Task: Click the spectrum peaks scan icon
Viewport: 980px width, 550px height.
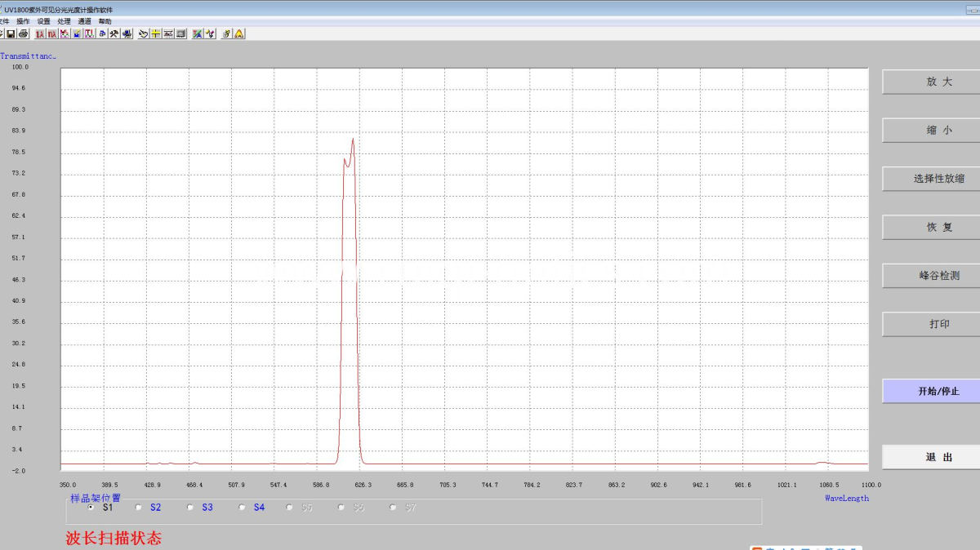Action: tap(89, 33)
